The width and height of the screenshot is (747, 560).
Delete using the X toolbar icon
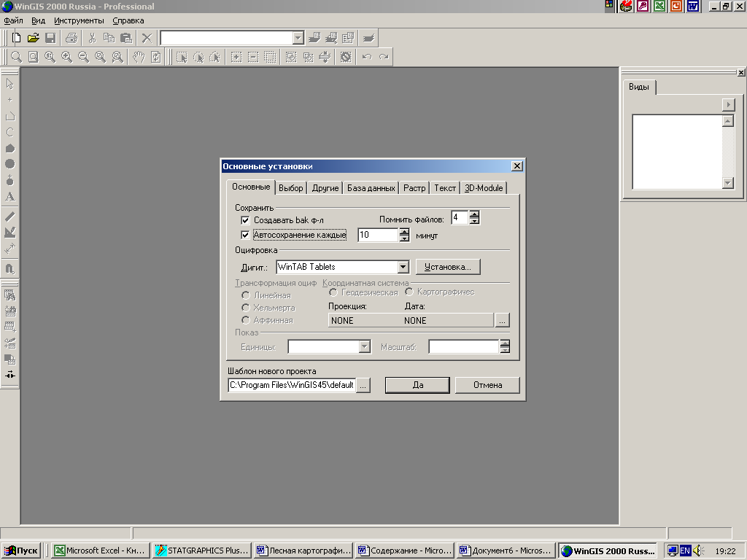point(147,38)
